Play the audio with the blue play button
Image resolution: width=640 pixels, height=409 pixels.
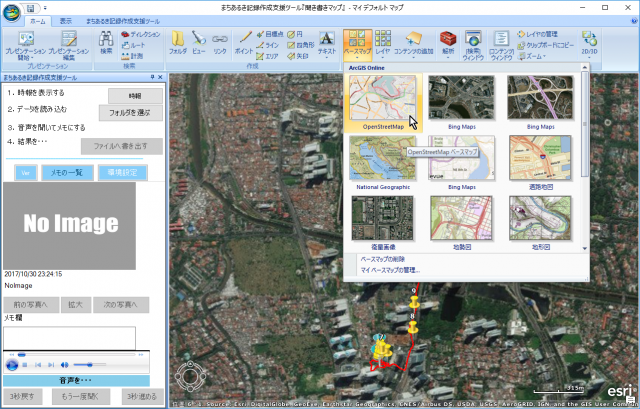pos(12,365)
